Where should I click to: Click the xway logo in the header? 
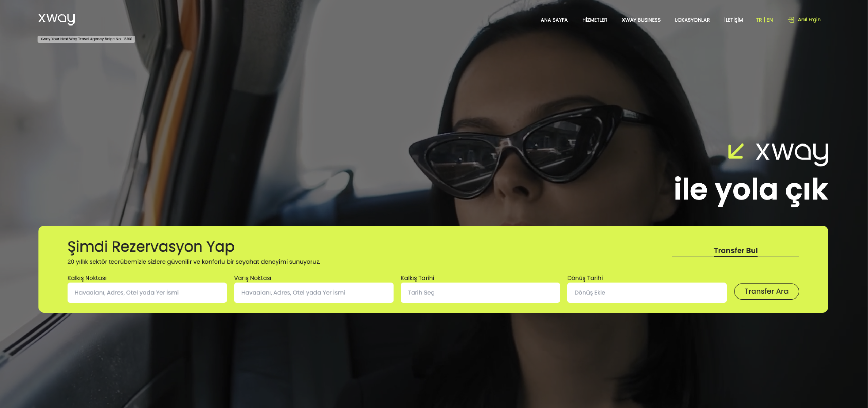click(x=56, y=19)
